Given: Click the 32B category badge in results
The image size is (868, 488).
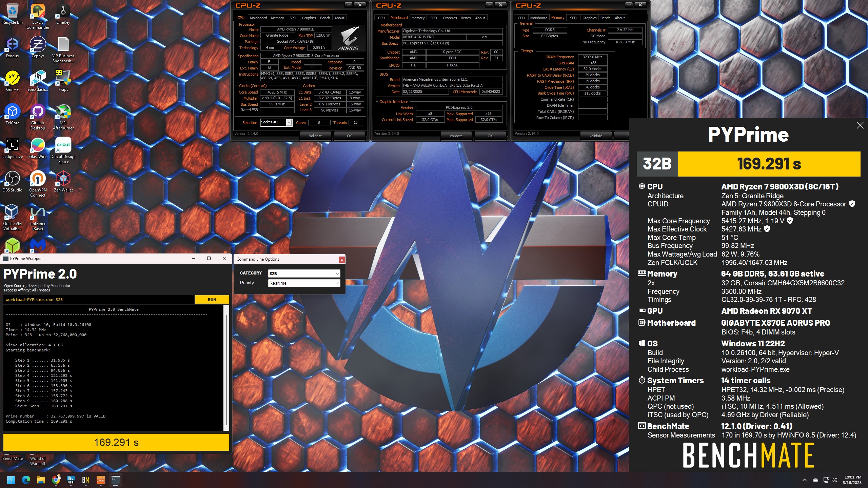Looking at the screenshot, I should pos(657,164).
